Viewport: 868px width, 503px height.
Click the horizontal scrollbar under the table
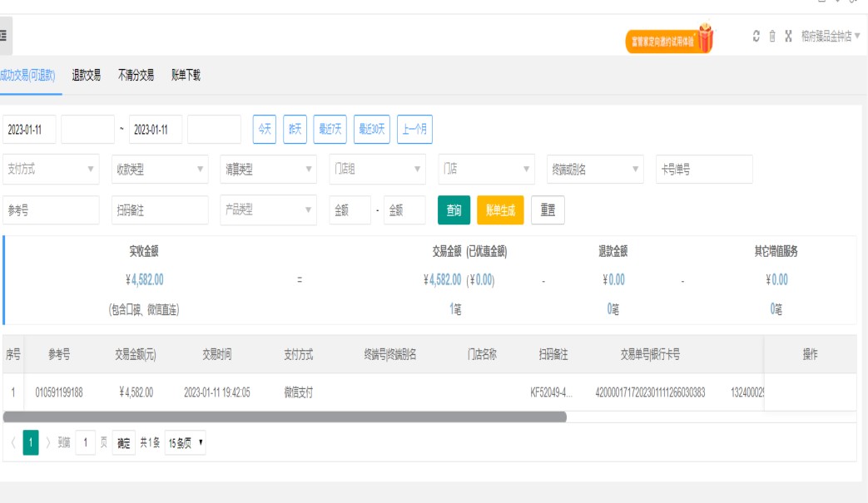coord(285,417)
